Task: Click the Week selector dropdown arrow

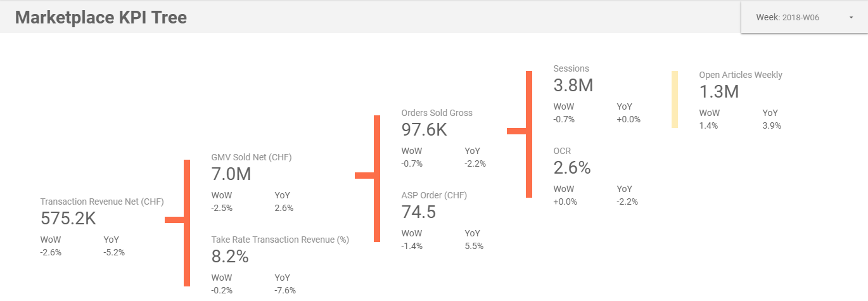Action: click(x=851, y=18)
